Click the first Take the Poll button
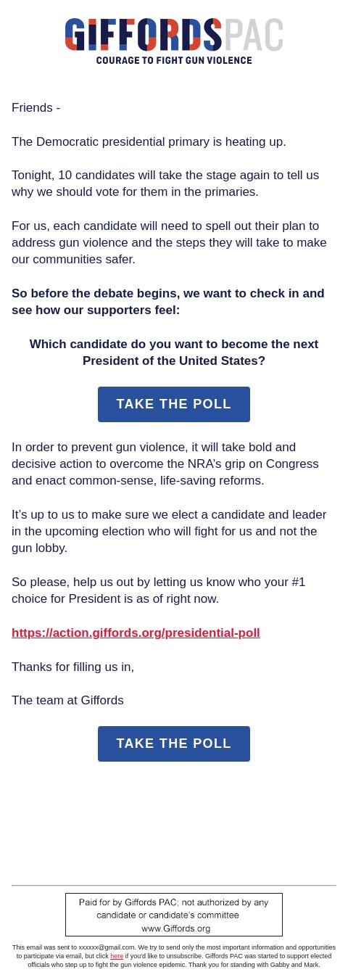Viewport: 348px width, 980px height. (174, 404)
